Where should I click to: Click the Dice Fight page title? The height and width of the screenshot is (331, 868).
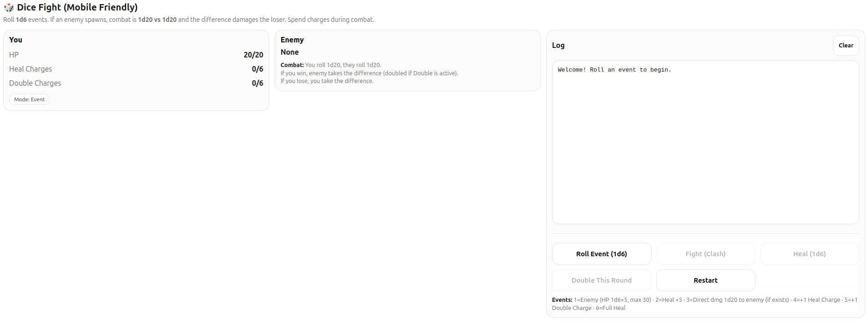[77, 7]
